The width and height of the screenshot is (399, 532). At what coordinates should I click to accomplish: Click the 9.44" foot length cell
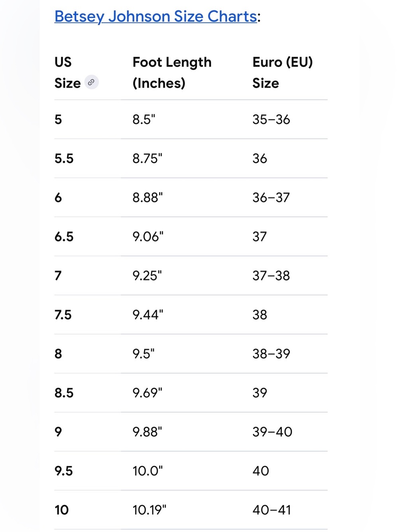coord(148,315)
